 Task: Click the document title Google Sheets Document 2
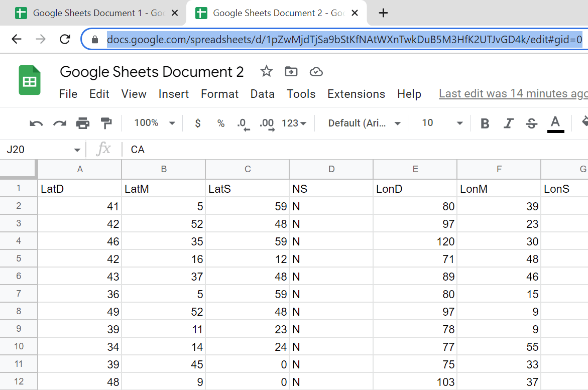click(152, 72)
